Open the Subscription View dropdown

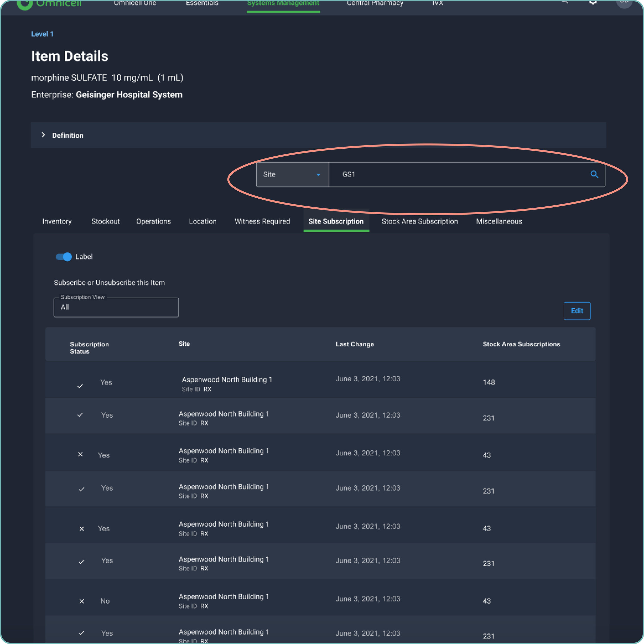pyautogui.click(x=116, y=307)
